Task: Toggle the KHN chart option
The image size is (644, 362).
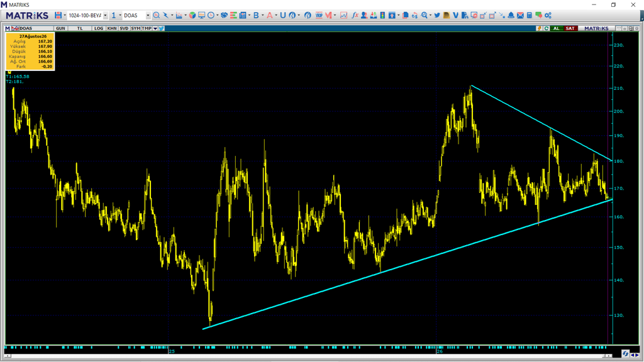Action: click(112, 28)
